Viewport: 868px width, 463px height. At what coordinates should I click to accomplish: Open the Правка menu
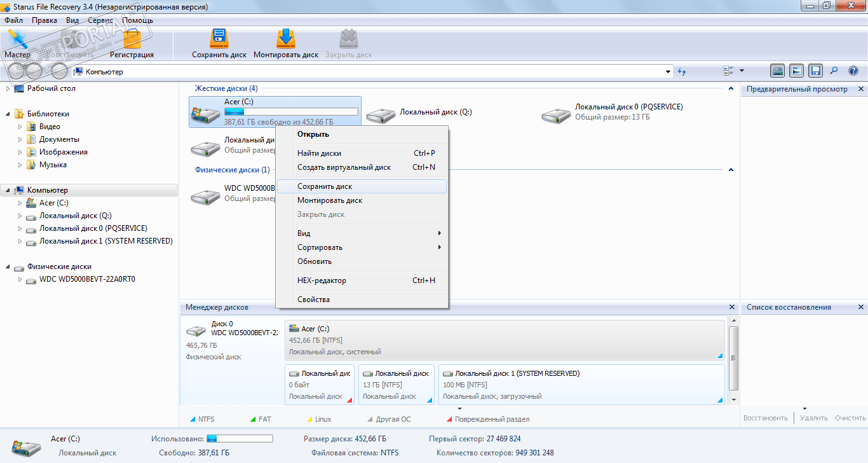click(44, 20)
